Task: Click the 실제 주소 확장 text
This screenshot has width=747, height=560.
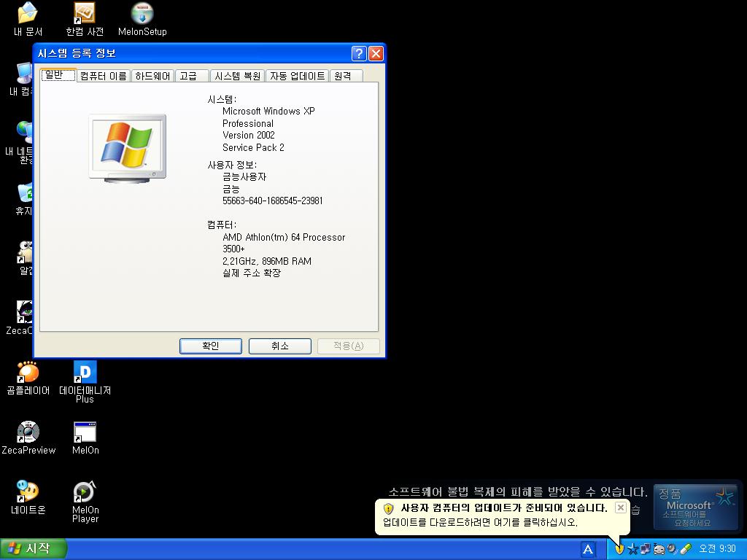Action: pyautogui.click(x=252, y=273)
